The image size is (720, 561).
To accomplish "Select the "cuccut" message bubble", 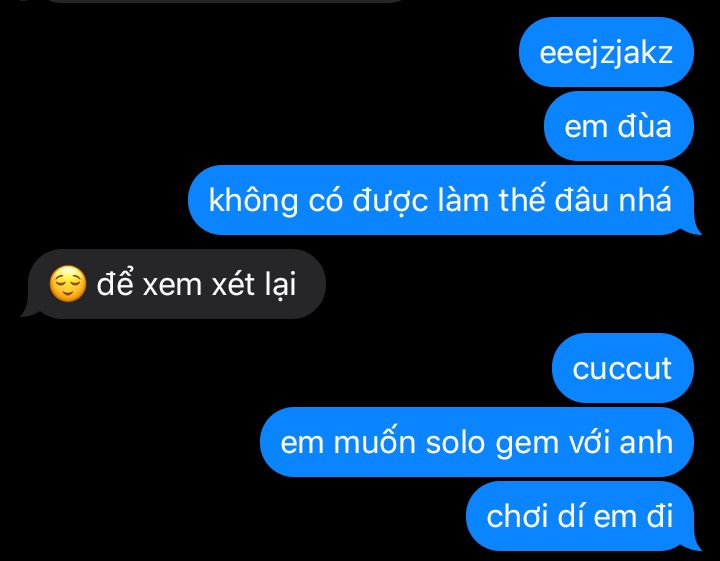I will coord(623,368).
